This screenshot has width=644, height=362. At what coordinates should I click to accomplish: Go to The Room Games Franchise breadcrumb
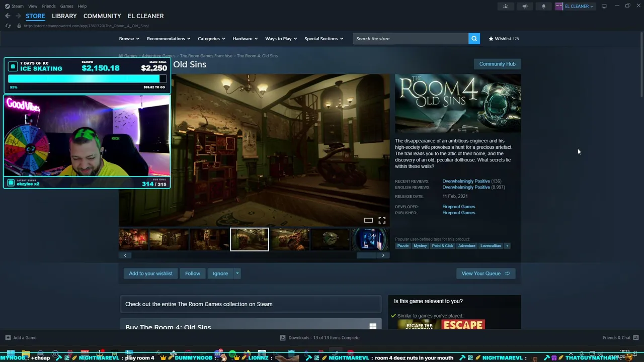pos(206,56)
